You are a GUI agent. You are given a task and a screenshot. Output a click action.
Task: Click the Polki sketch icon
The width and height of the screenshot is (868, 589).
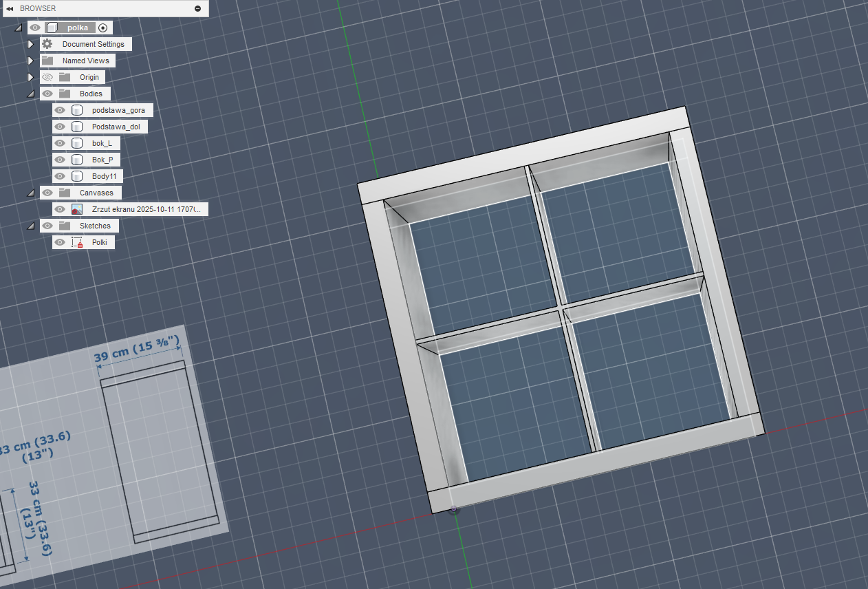pos(77,242)
